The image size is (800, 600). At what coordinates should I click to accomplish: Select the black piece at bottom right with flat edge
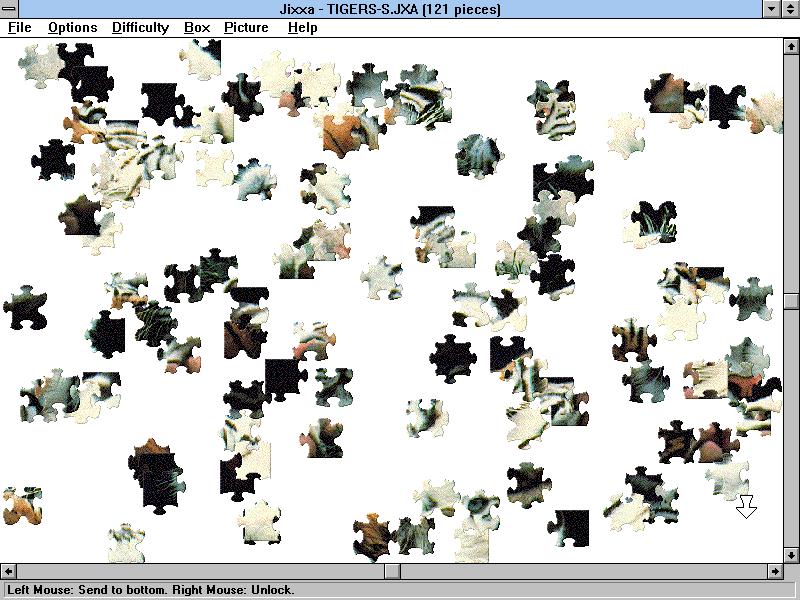(x=570, y=528)
